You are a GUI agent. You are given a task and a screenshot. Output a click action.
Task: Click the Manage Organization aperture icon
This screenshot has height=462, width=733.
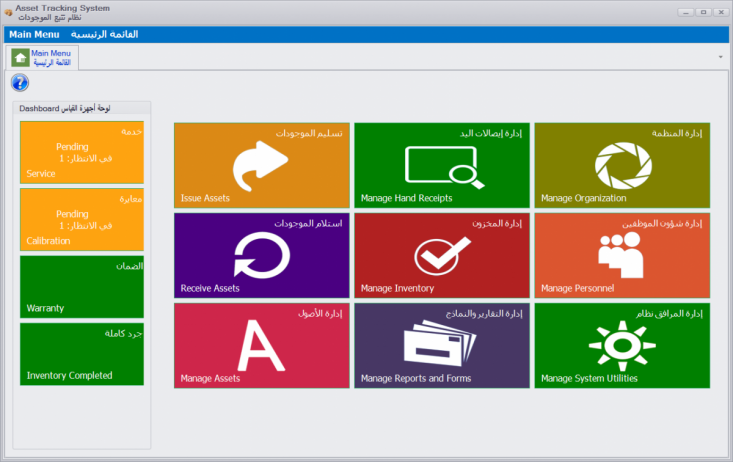pos(622,164)
